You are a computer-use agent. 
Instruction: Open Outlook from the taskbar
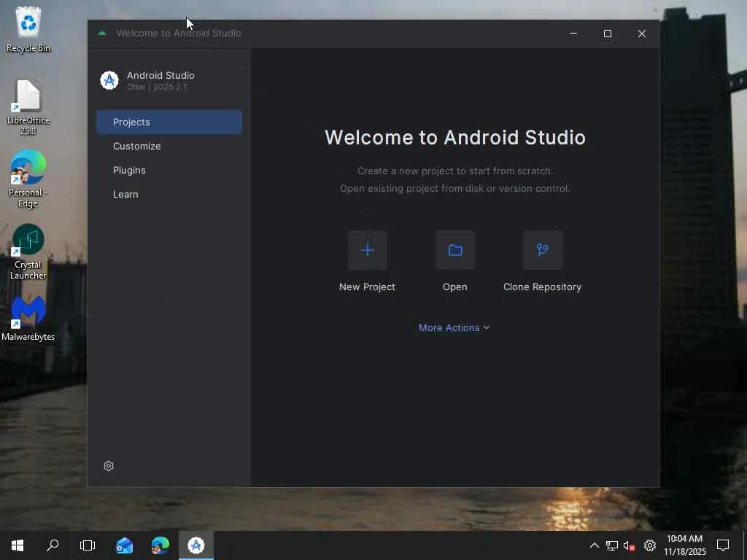(124, 545)
